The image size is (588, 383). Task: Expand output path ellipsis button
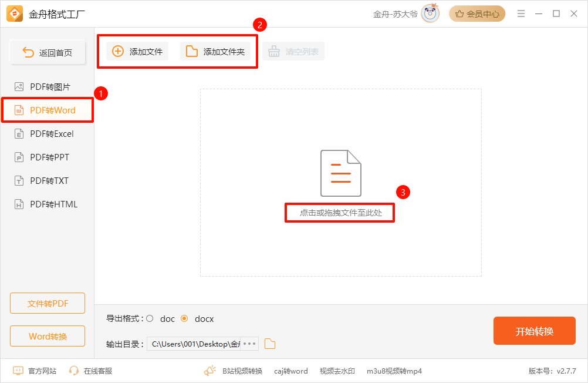(x=249, y=344)
